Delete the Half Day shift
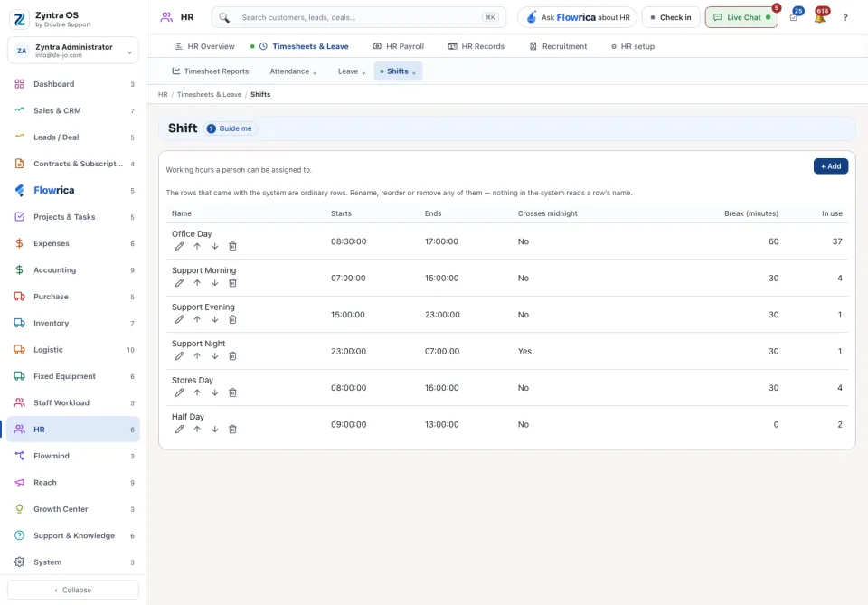The image size is (868, 605). click(x=232, y=429)
